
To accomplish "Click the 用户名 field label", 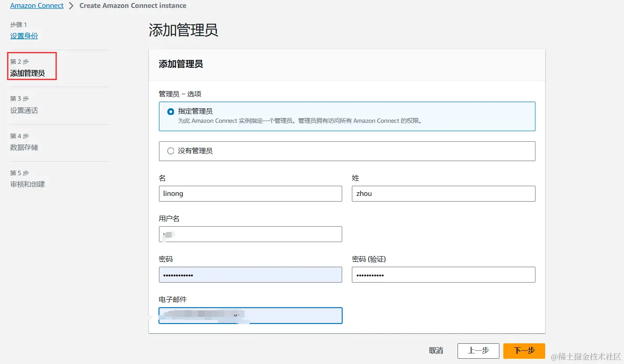I will (x=169, y=218).
